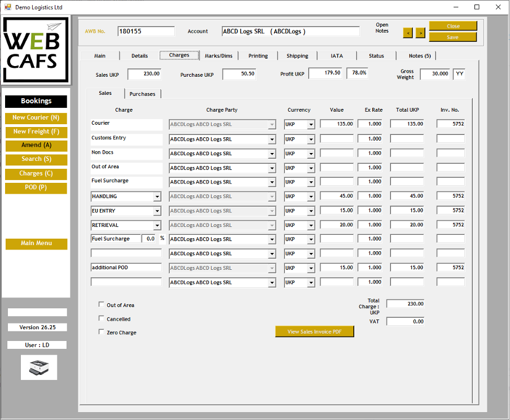510x420 pixels.
Task: Enable the Out of Area checkbox
Action: pos(102,305)
